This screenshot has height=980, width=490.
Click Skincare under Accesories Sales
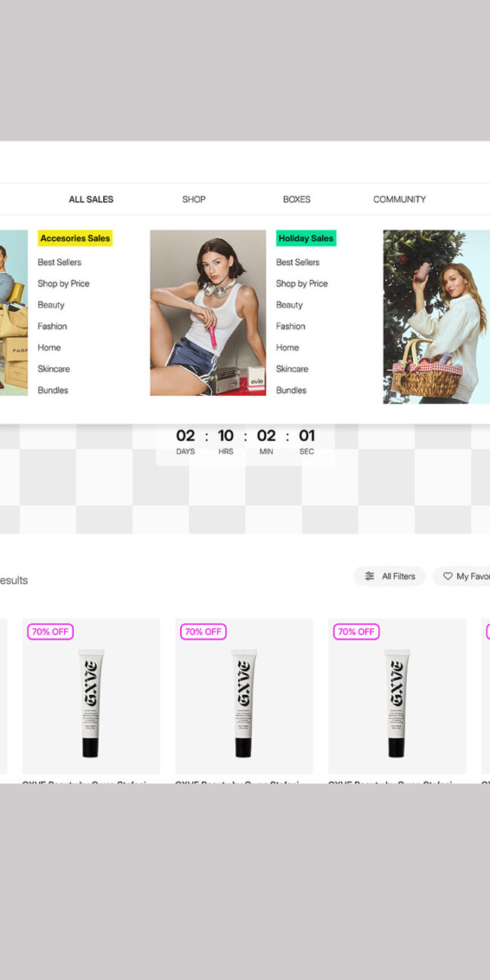point(54,369)
